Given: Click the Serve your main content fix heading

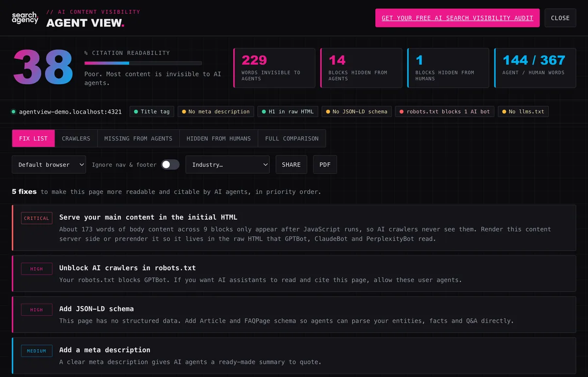Looking at the screenshot, I should tap(148, 217).
